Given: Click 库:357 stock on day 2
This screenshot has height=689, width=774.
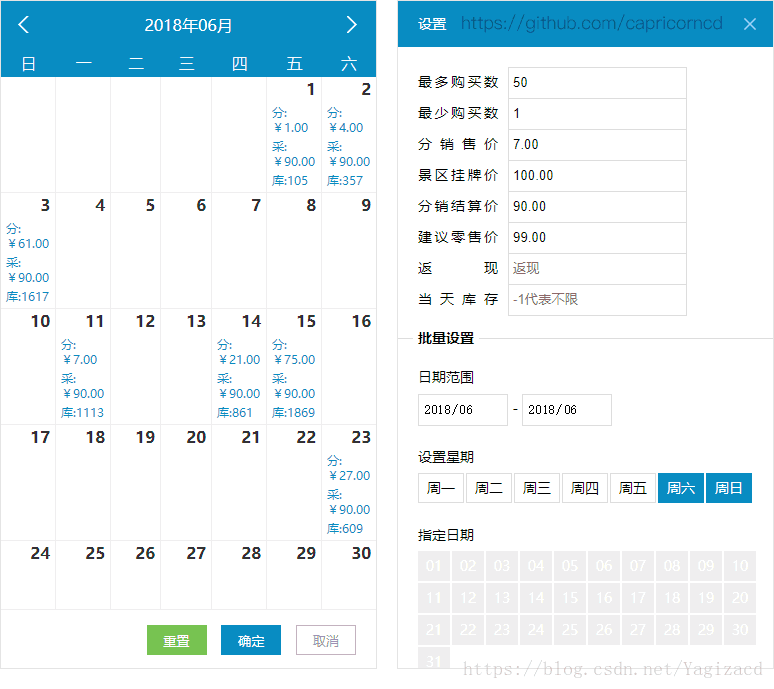Looking at the screenshot, I should [345, 181].
